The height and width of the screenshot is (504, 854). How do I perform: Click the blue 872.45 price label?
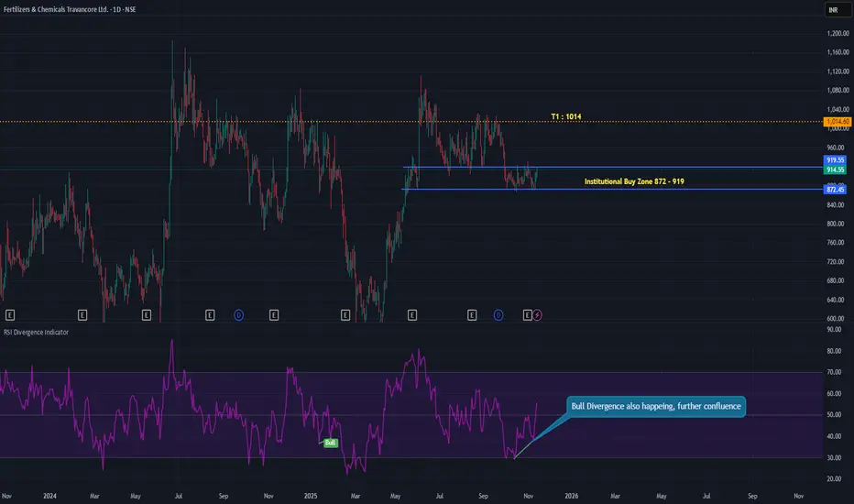(835, 190)
